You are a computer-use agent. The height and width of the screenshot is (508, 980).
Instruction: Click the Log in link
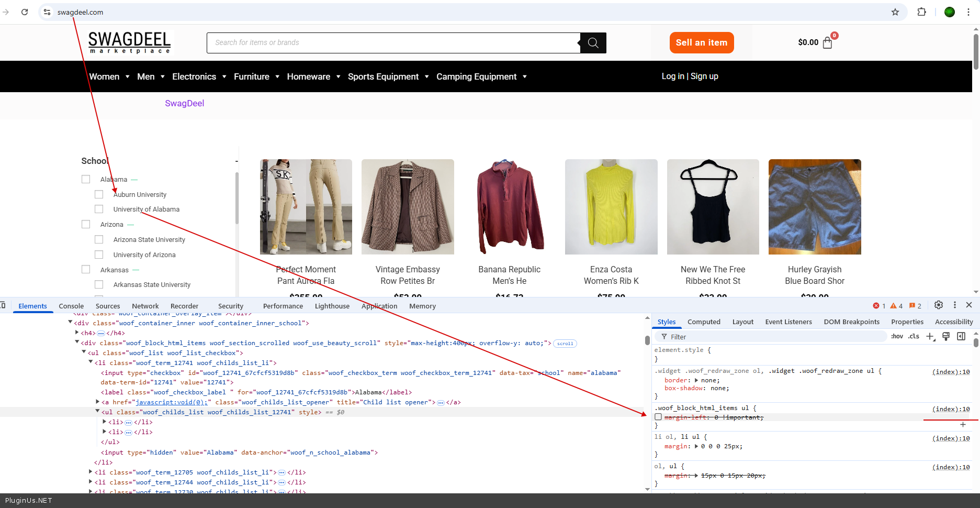[673, 76]
